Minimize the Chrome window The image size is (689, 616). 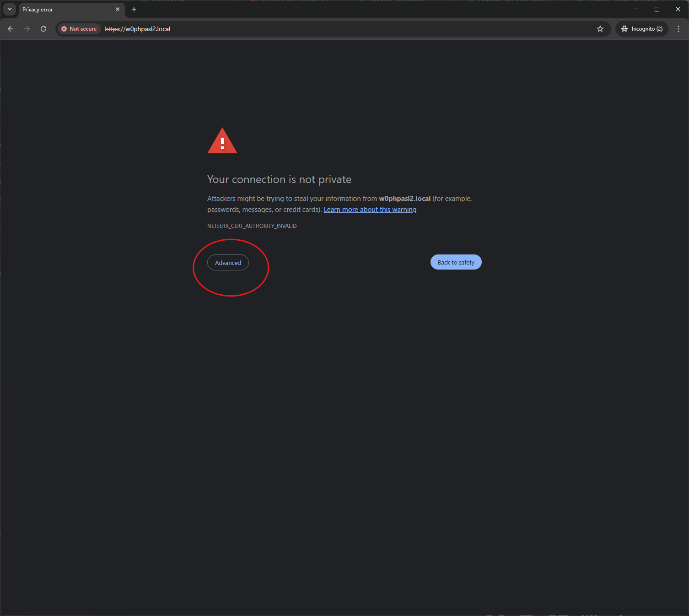click(635, 9)
